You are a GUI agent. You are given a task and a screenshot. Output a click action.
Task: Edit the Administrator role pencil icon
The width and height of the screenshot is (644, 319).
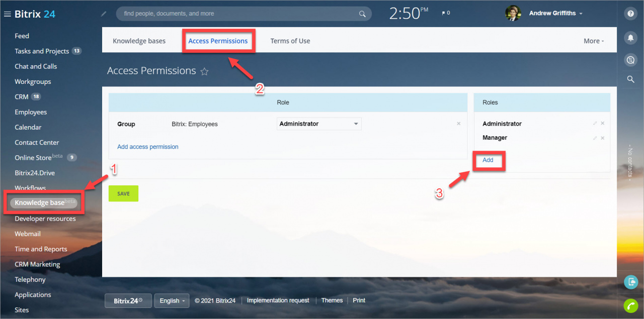point(595,124)
